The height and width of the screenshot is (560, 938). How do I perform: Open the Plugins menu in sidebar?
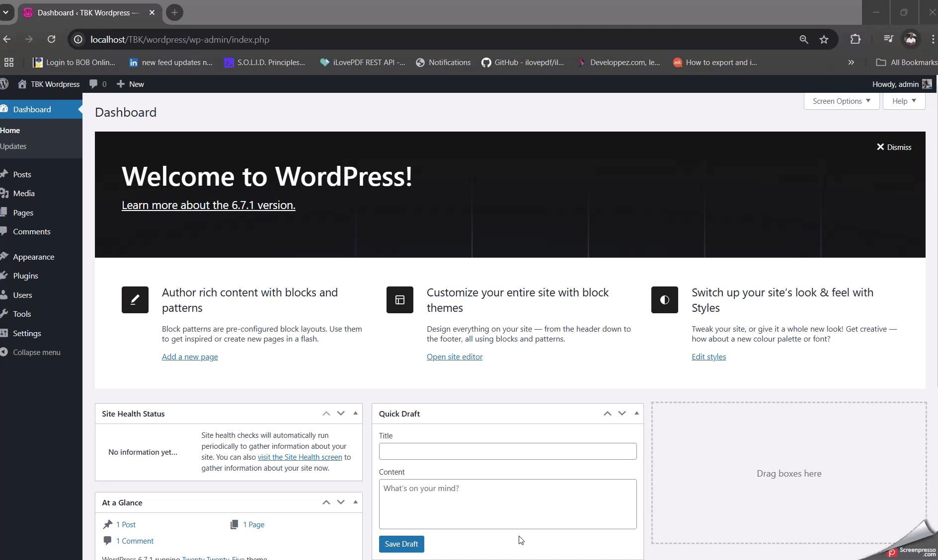pyautogui.click(x=25, y=276)
